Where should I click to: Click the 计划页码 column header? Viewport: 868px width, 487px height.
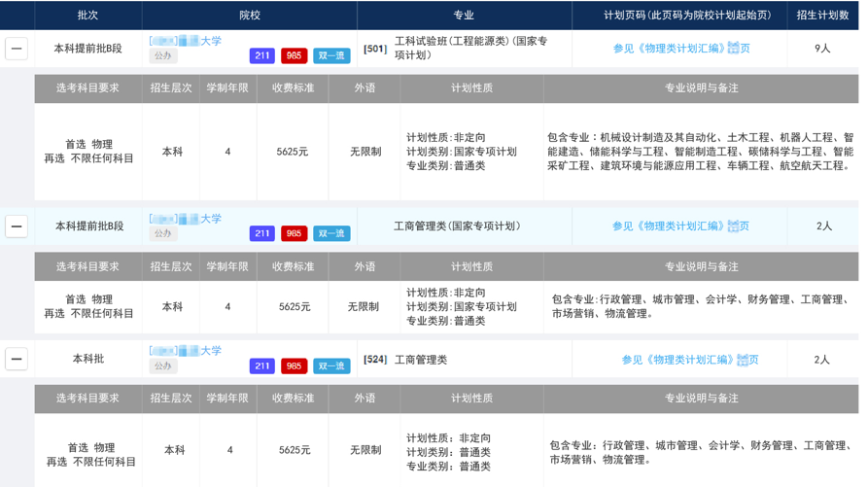(687, 15)
